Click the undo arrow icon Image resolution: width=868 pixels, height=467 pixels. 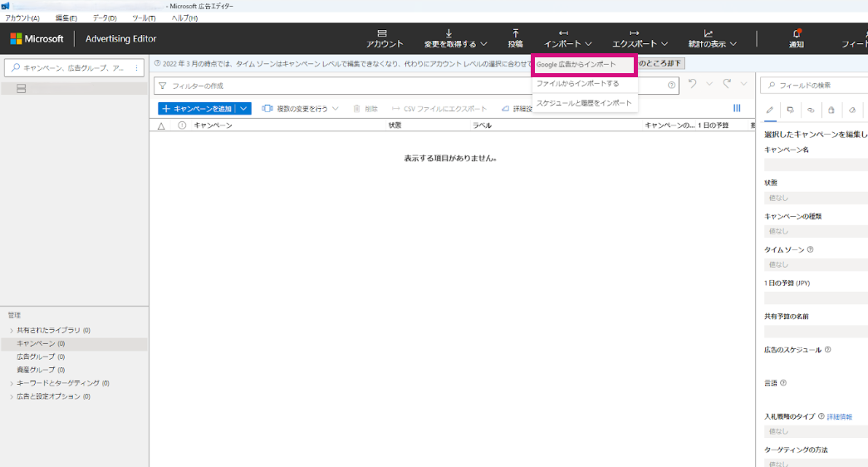(693, 84)
